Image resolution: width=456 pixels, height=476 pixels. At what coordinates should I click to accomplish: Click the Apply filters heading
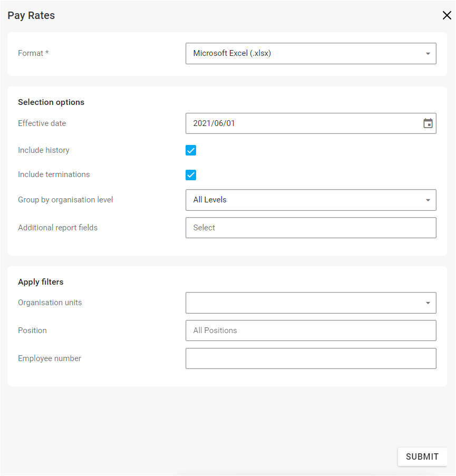(x=41, y=282)
